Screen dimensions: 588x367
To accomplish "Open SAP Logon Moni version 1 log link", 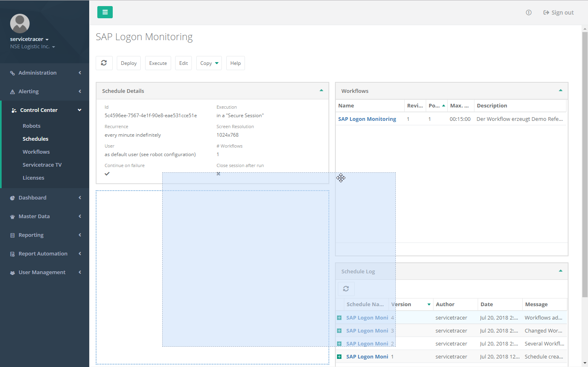I will [367, 356].
